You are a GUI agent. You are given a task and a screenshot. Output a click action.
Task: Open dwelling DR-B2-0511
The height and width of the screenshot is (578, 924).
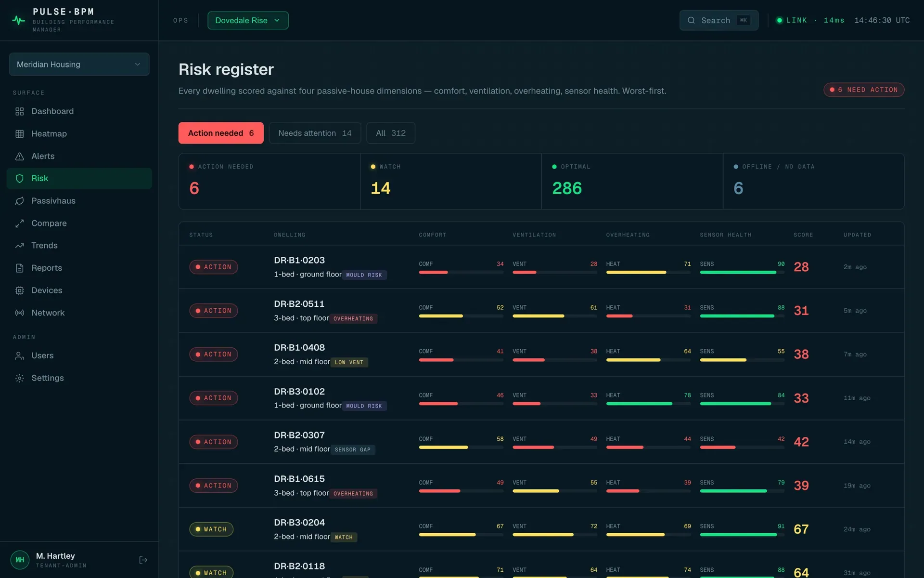point(299,304)
